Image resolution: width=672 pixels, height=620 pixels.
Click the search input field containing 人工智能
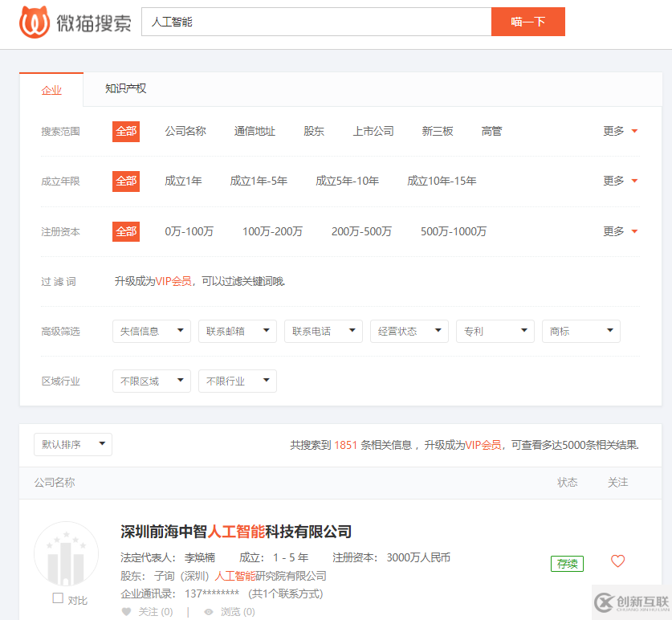316,22
